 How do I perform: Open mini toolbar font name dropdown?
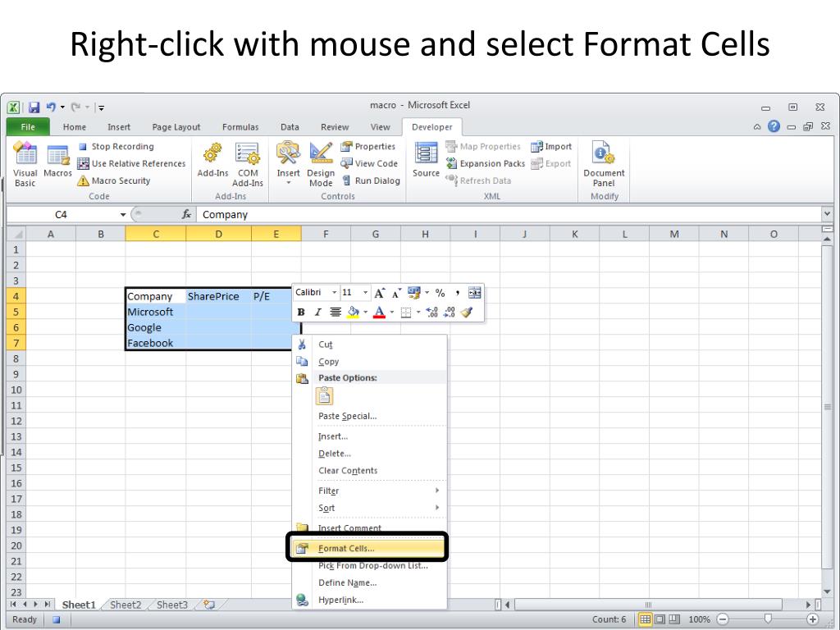tap(335, 293)
